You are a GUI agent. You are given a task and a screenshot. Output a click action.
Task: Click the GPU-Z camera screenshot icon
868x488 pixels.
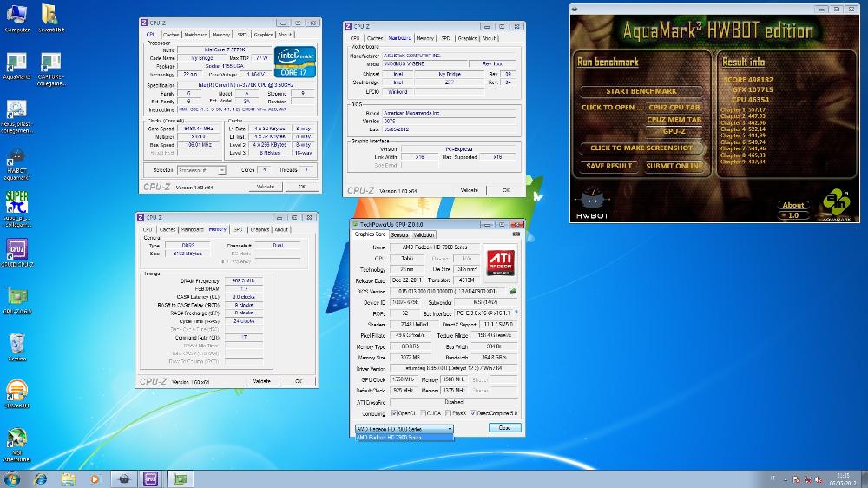coord(516,234)
